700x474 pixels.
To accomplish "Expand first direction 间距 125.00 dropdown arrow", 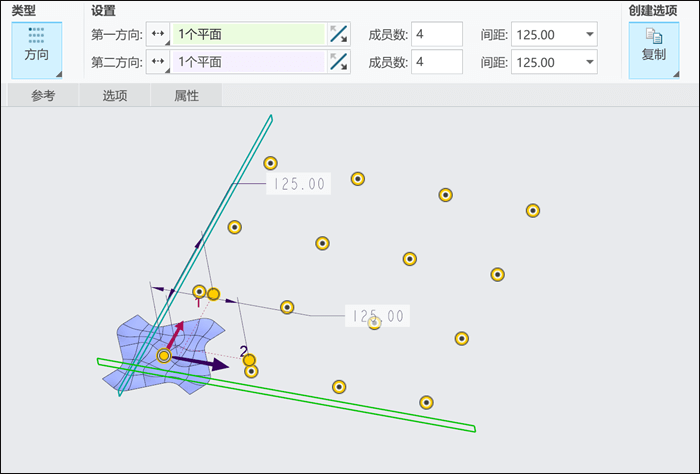I will [x=589, y=34].
